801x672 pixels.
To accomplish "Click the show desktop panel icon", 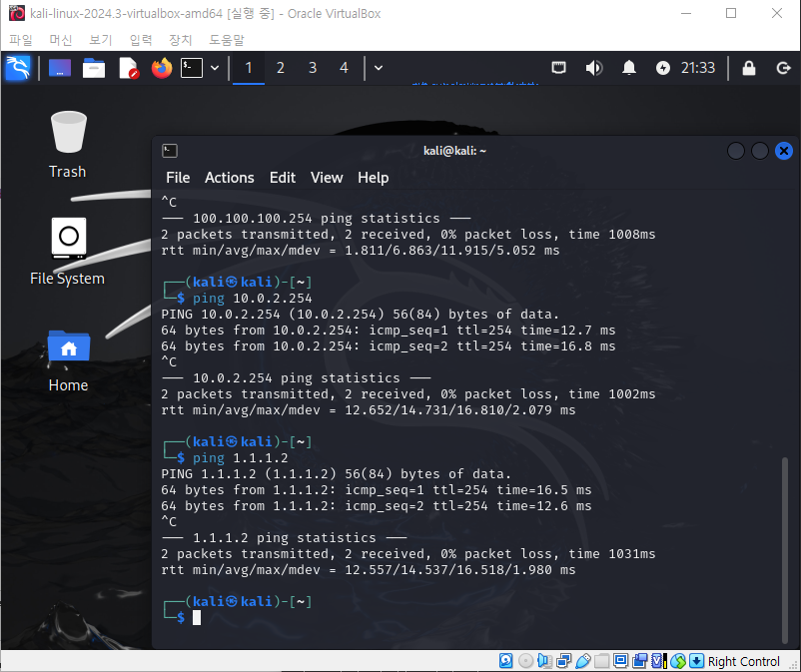I will tap(60, 68).
